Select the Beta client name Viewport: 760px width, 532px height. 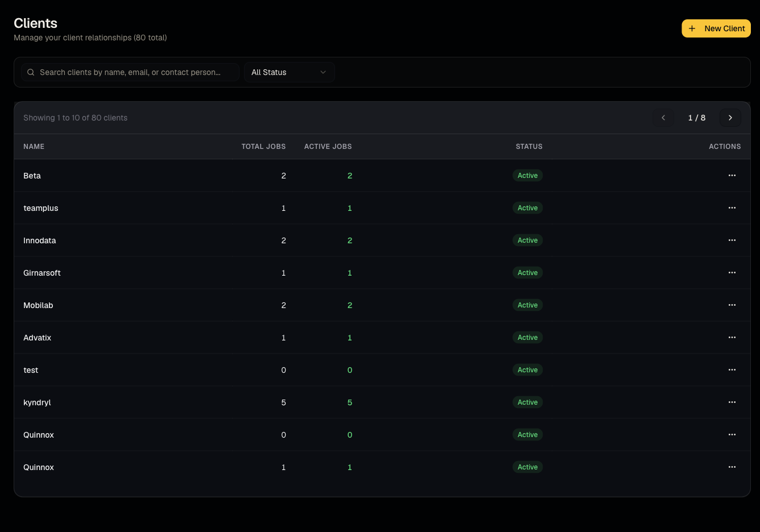[32, 176]
